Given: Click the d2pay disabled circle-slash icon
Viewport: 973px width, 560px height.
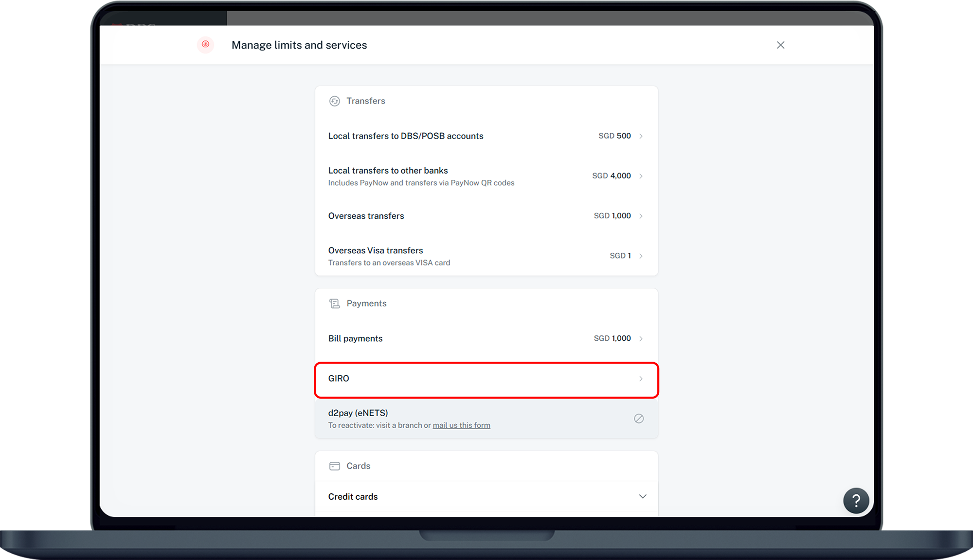Looking at the screenshot, I should pos(639,419).
